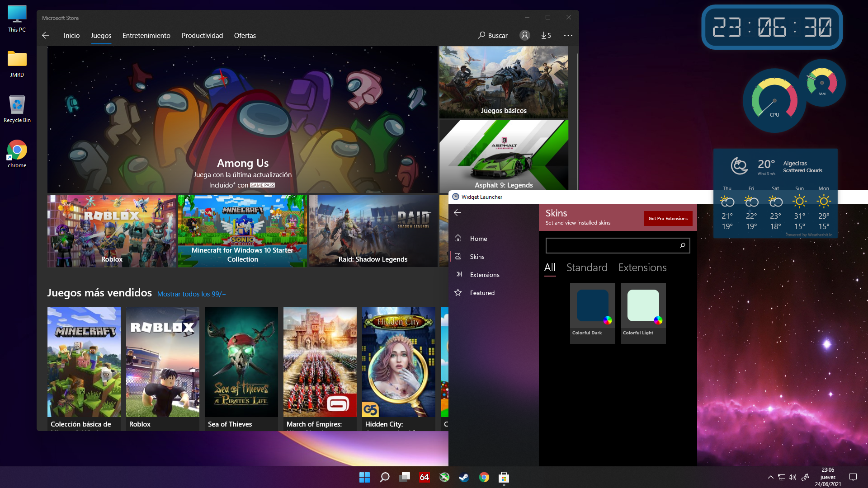
Task: Click the Skins search magnifier icon
Action: [682, 245]
